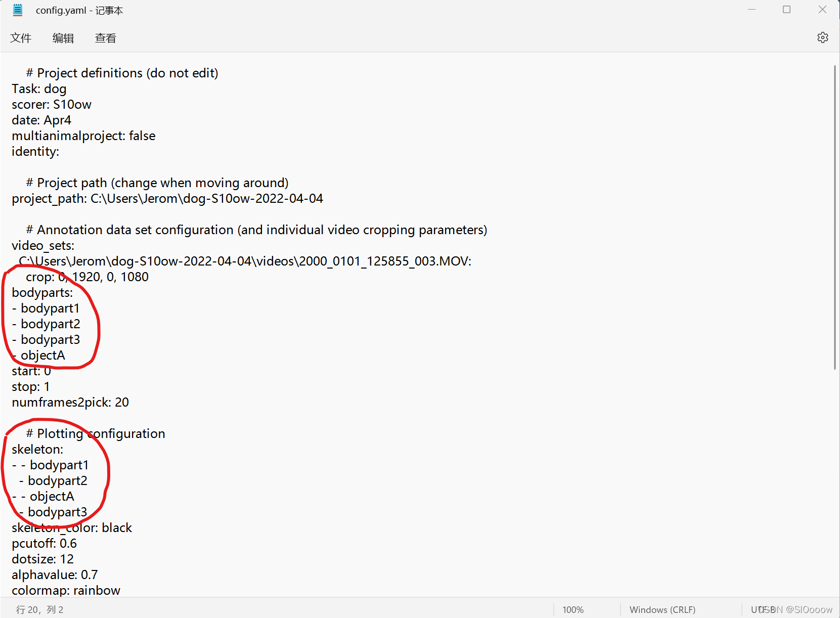Open the 编辑 menu
This screenshot has width=840, height=618.
pyautogui.click(x=63, y=38)
